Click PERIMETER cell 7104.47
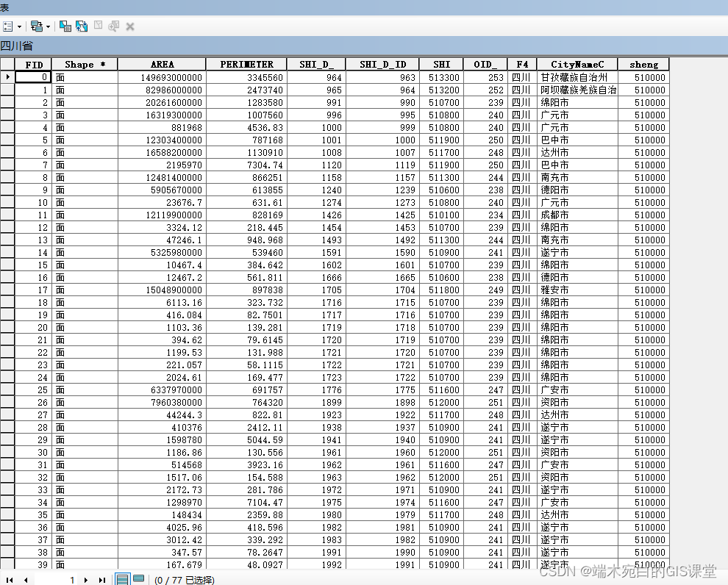This screenshot has width=728, height=585. tap(246, 503)
